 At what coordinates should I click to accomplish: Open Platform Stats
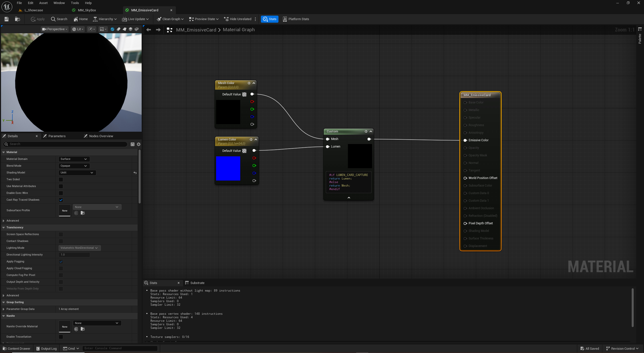coord(296,19)
